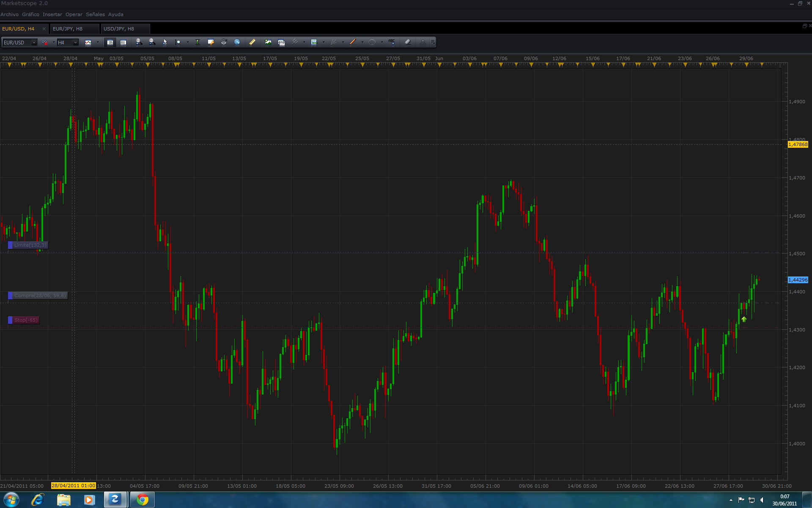Choose the ellipse shape tool
The image size is (812, 508).
coord(372,42)
